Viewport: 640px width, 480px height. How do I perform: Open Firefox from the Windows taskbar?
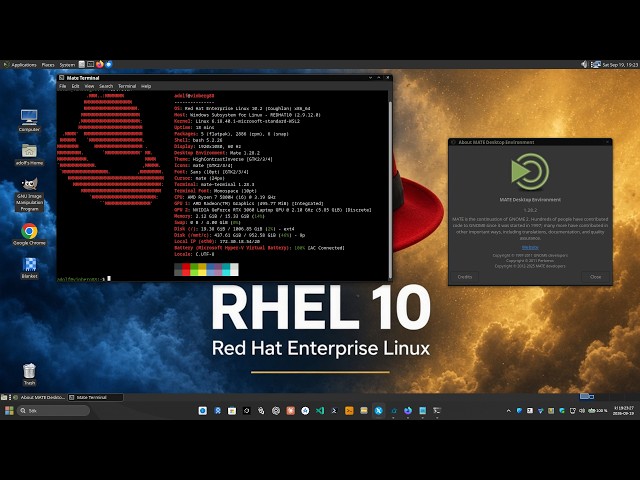pyautogui.click(x=408, y=411)
